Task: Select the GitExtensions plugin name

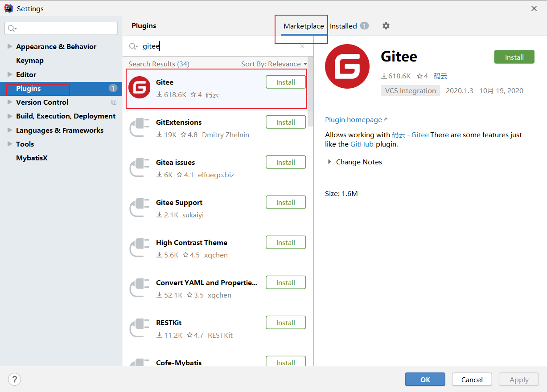Action: (179, 122)
